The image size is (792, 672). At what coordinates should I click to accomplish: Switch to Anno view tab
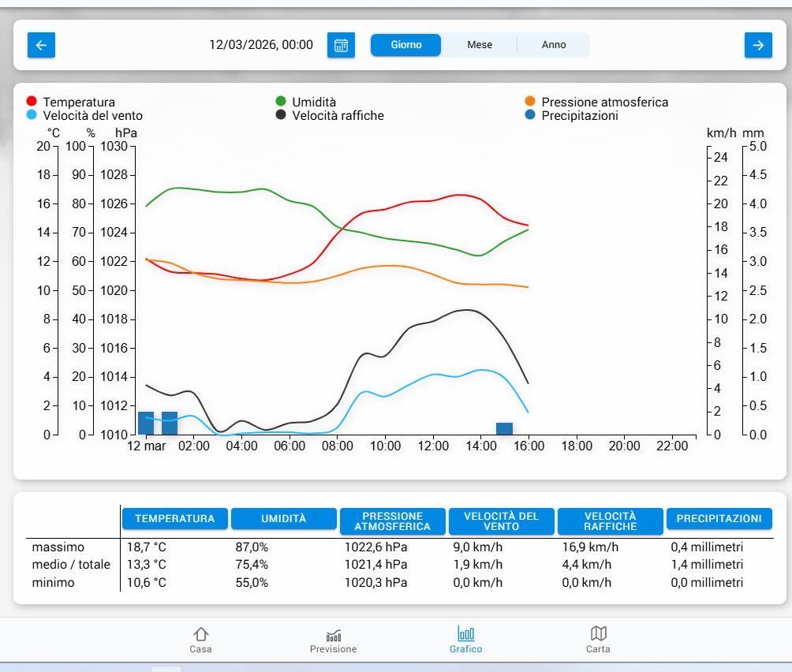[x=554, y=45]
